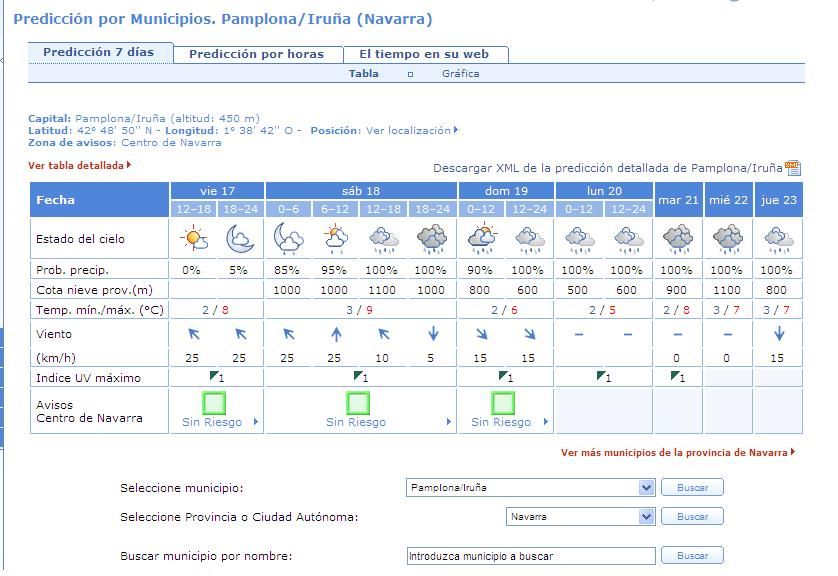The image size is (838, 576).
Task: Click wind arrow for jue 23
Action: coord(779,334)
